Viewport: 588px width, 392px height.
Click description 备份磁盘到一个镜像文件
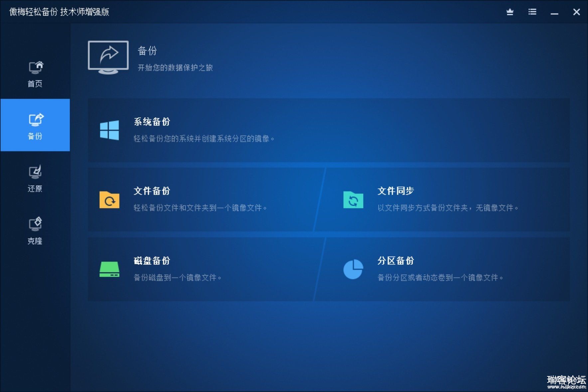[178, 277]
